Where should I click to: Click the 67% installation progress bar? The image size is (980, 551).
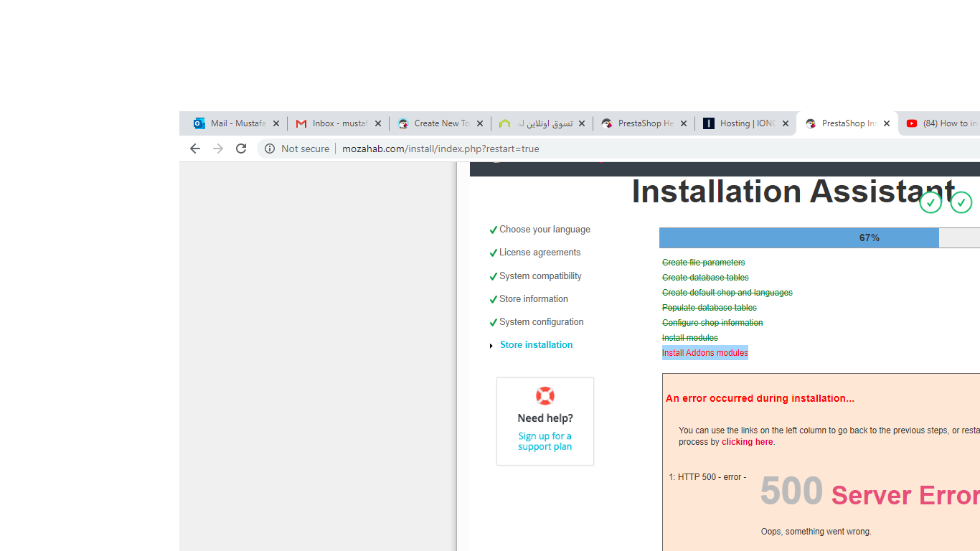click(x=819, y=238)
